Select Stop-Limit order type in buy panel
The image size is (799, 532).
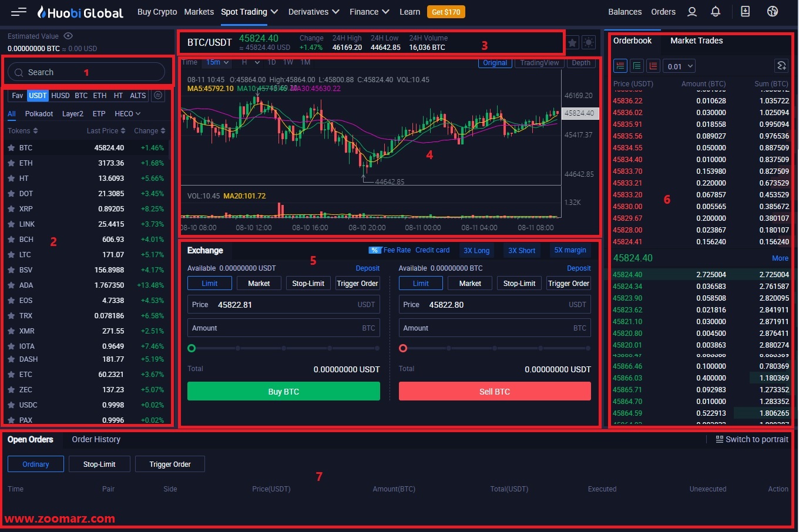tap(308, 284)
